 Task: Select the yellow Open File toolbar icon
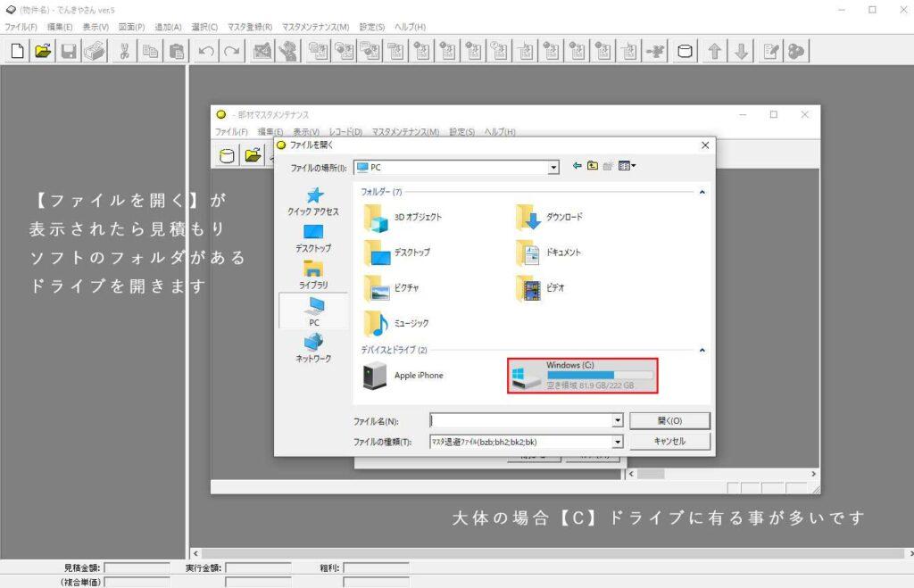[42, 51]
